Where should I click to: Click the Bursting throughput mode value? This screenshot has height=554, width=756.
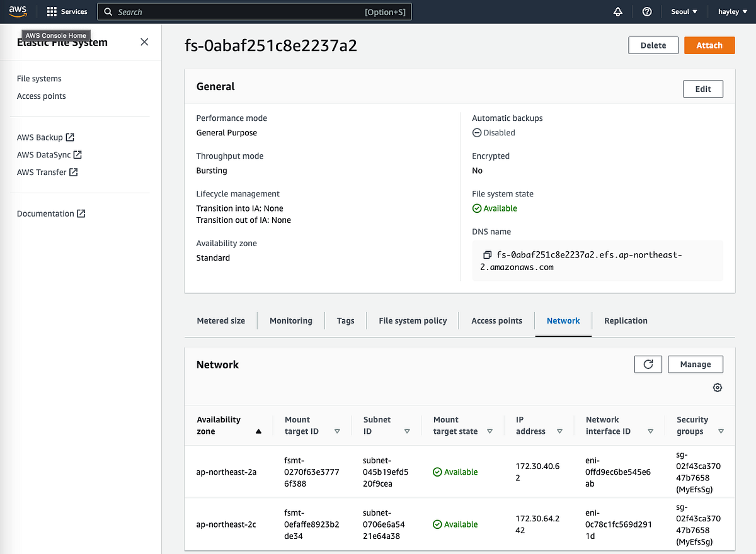coord(212,171)
